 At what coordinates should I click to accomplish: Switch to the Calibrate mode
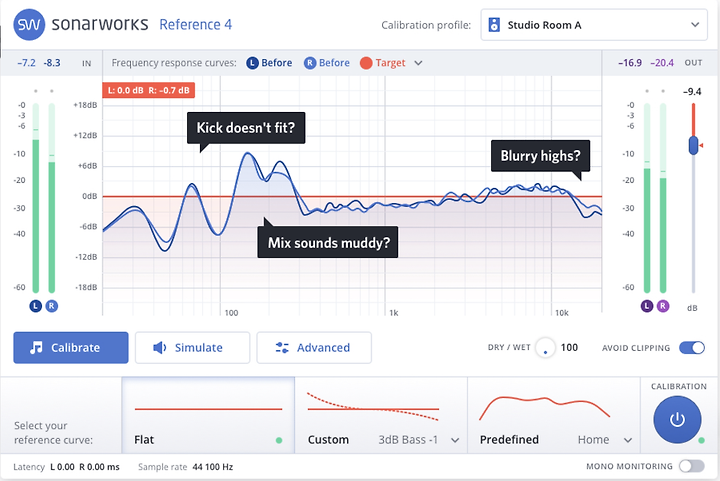tap(71, 347)
